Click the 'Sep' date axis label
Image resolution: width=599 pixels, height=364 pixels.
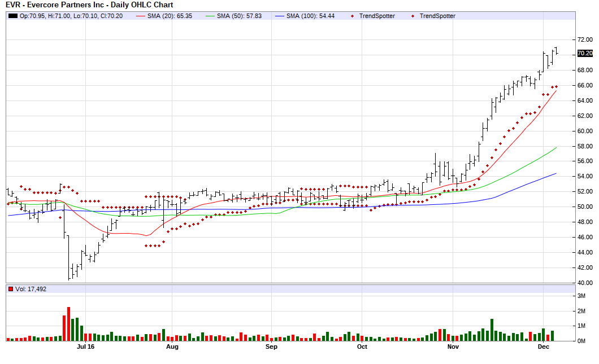tap(271, 347)
